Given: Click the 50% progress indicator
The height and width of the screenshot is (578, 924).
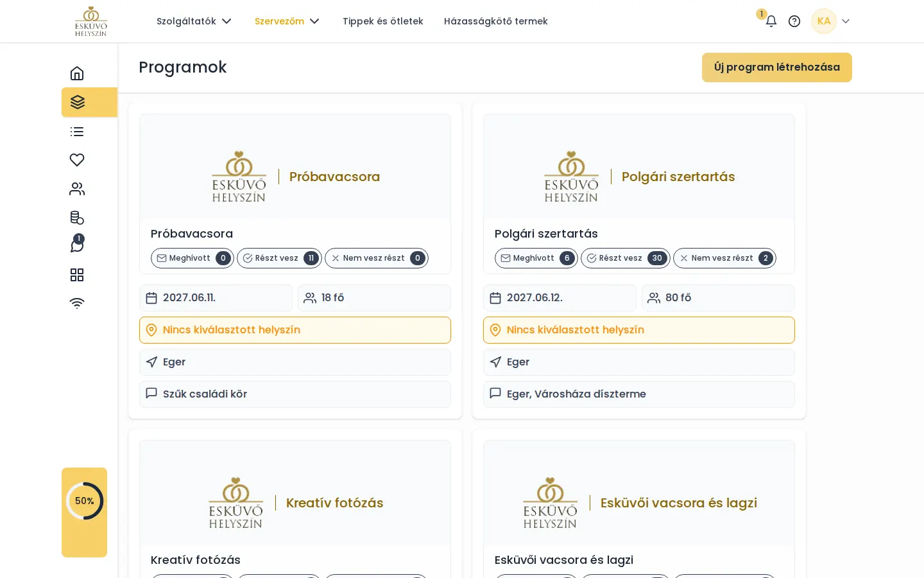Looking at the screenshot, I should point(85,501).
